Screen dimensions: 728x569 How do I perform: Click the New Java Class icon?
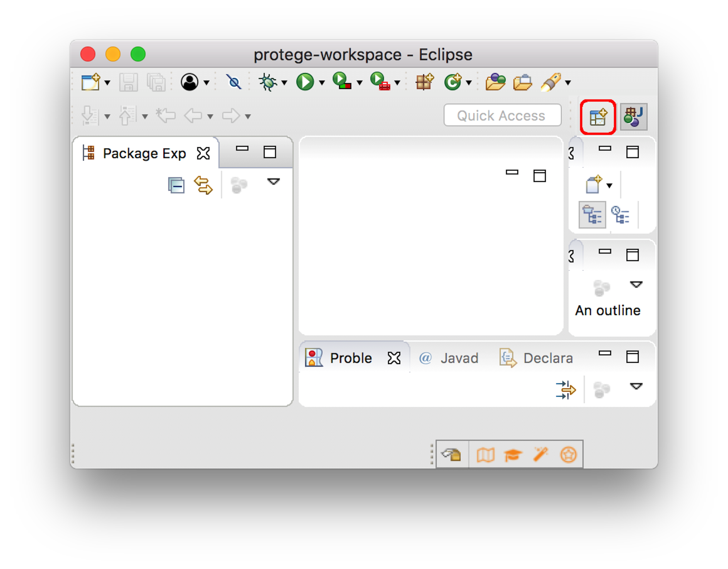pyautogui.click(x=453, y=82)
